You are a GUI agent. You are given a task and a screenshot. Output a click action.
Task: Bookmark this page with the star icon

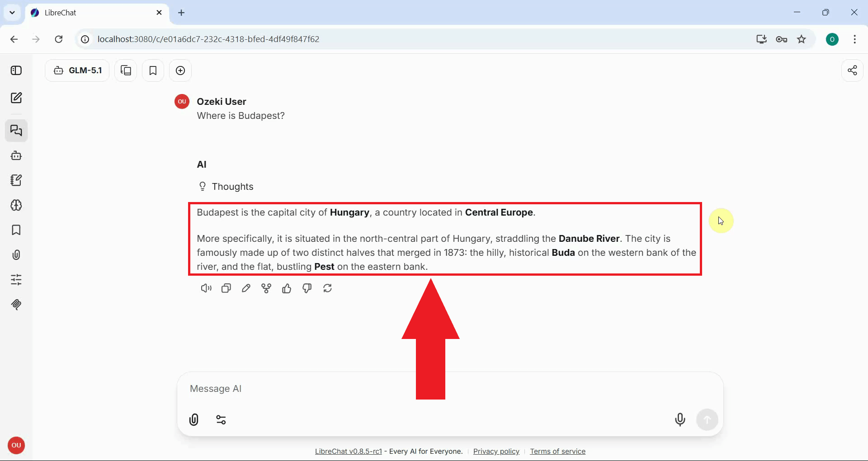802,39
